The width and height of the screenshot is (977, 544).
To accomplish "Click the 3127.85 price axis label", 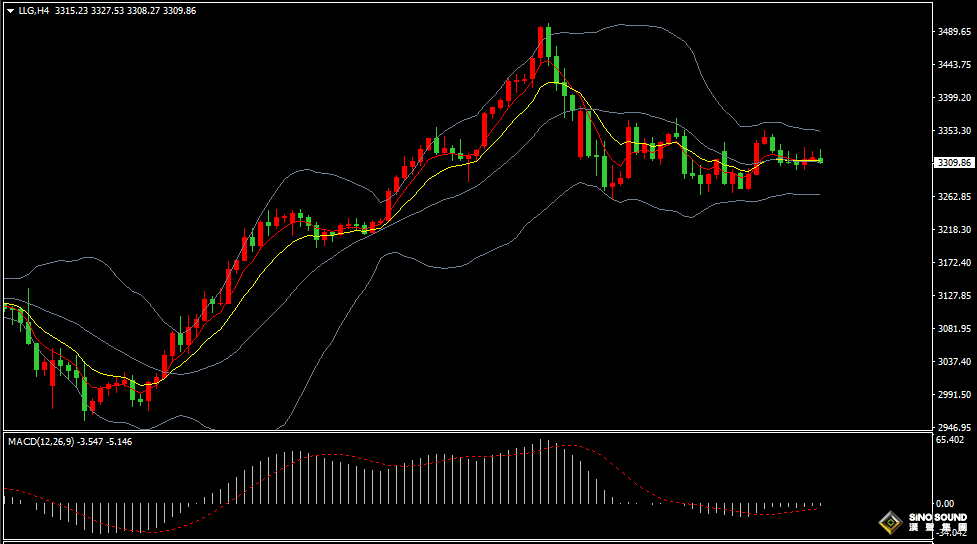I will [x=954, y=296].
